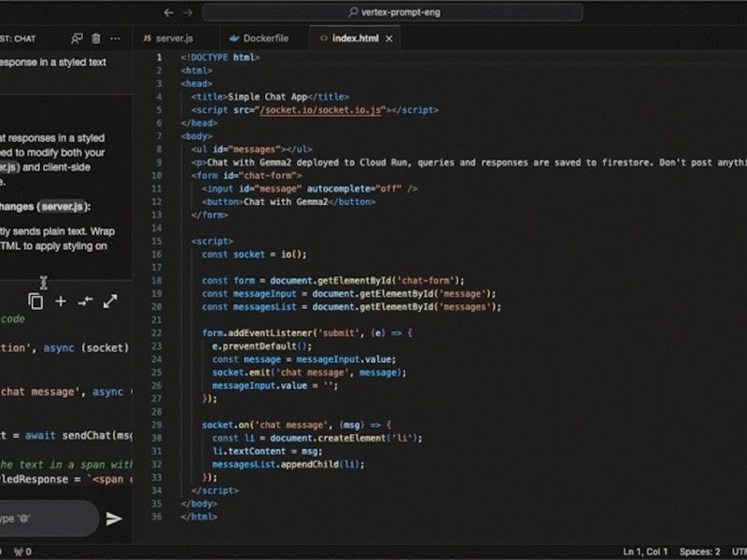747x560 pixels.
Task: Click line number 36 in the gutter
Action: coord(157,517)
